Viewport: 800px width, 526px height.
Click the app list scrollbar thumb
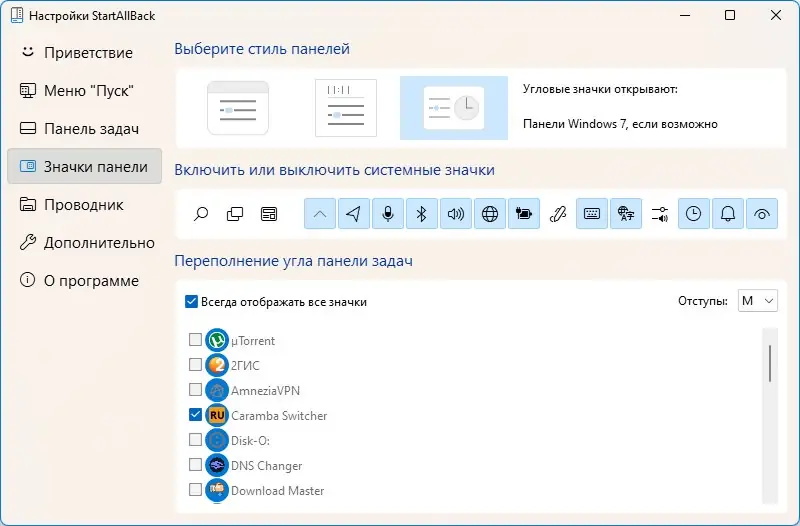coord(769,363)
